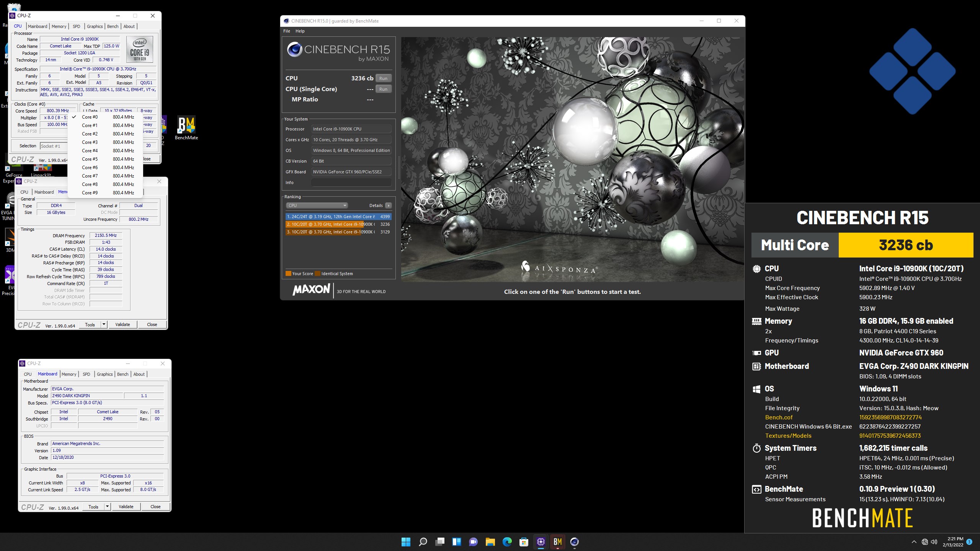Open Windows Start menu

tap(406, 542)
